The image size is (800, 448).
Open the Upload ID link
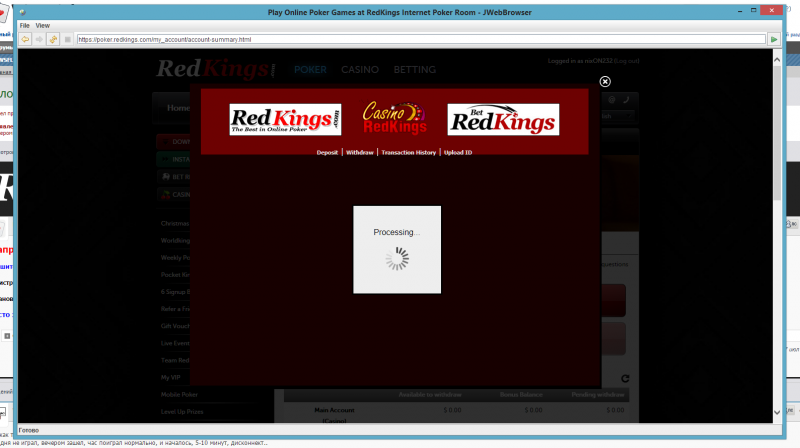pos(458,152)
